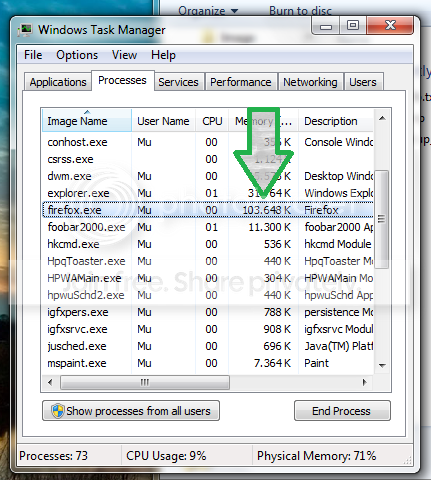The width and height of the screenshot is (431, 480).
Task: Click the 103.648 K memory value
Action: (267, 210)
